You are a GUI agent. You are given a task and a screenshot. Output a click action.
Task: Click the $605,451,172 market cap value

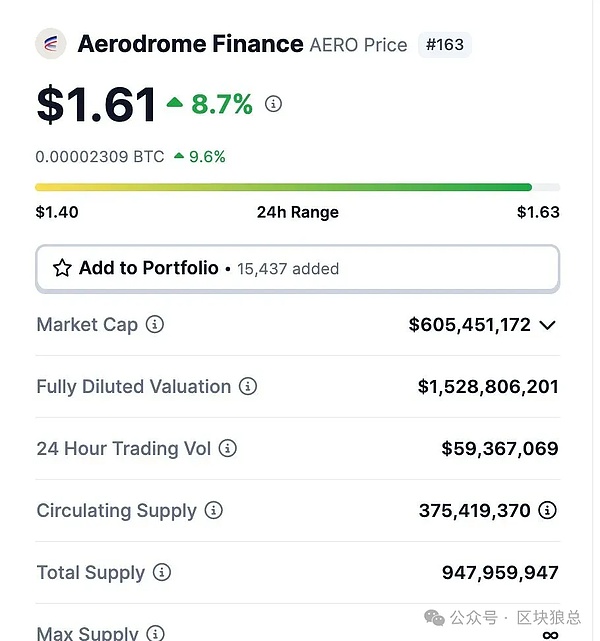point(469,325)
